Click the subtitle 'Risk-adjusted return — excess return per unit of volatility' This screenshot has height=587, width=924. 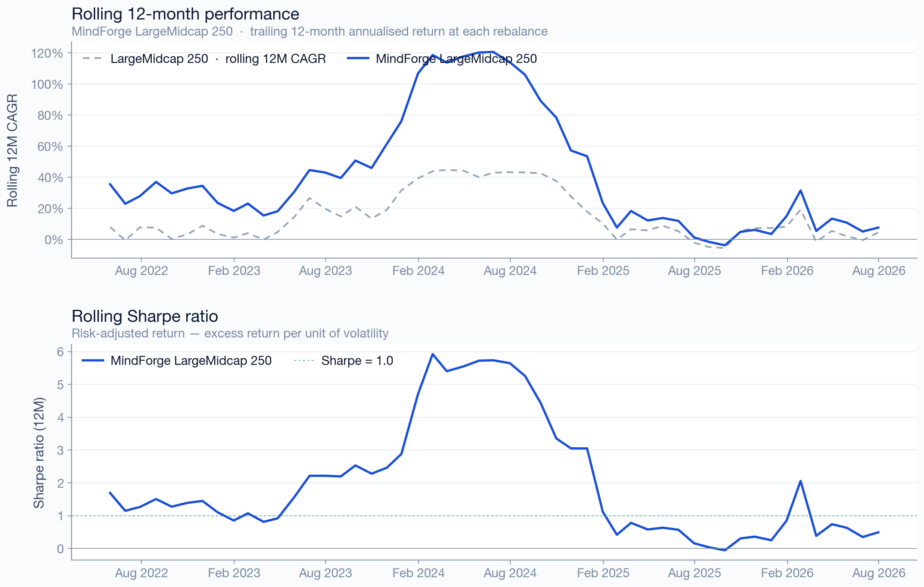[x=230, y=333]
